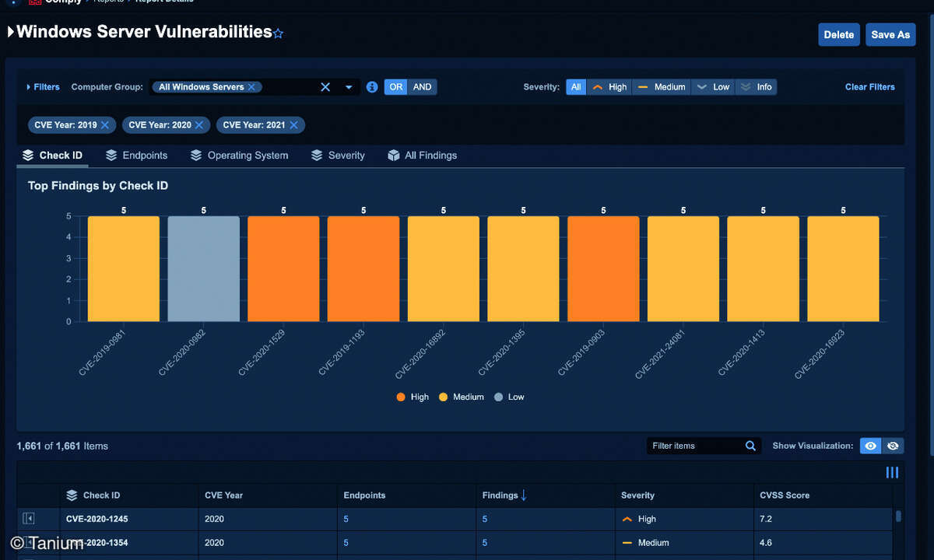Hide visualization with the crossed eye icon
The width and height of the screenshot is (934, 560).
pyautogui.click(x=893, y=446)
